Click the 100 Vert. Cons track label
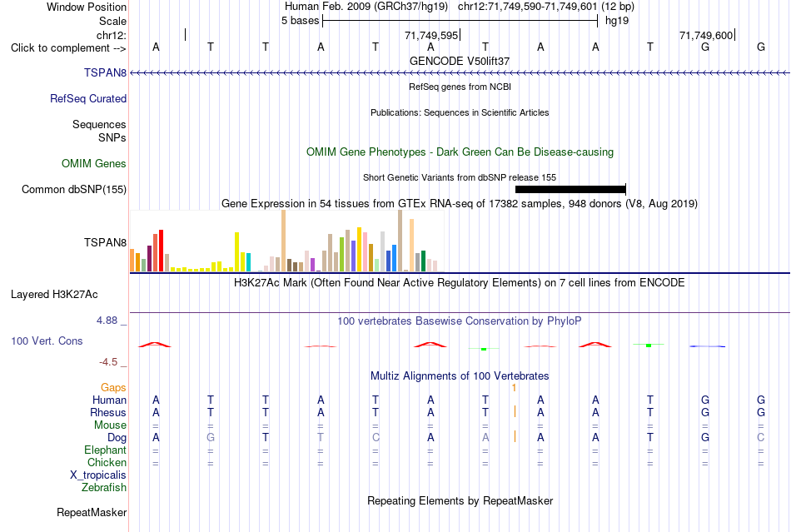 pos(47,341)
